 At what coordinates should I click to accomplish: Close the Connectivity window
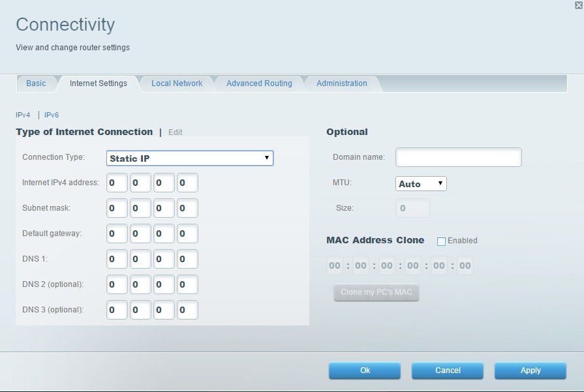577,5
